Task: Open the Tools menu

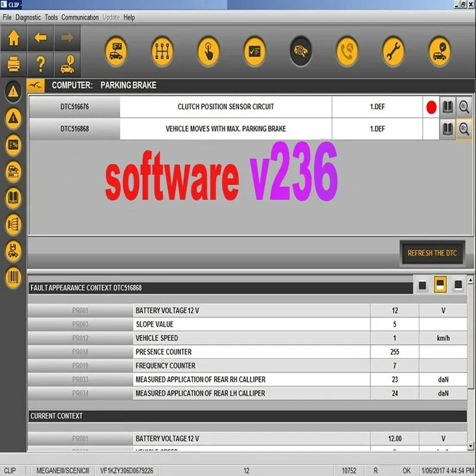Action: [51, 17]
